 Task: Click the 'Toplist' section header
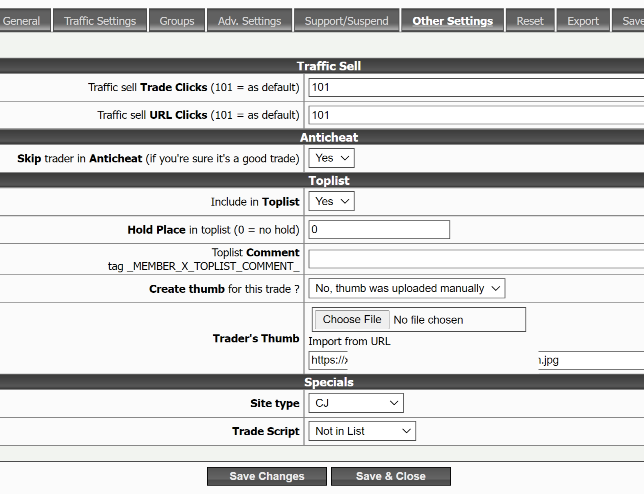pyautogui.click(x=329, y=181)
